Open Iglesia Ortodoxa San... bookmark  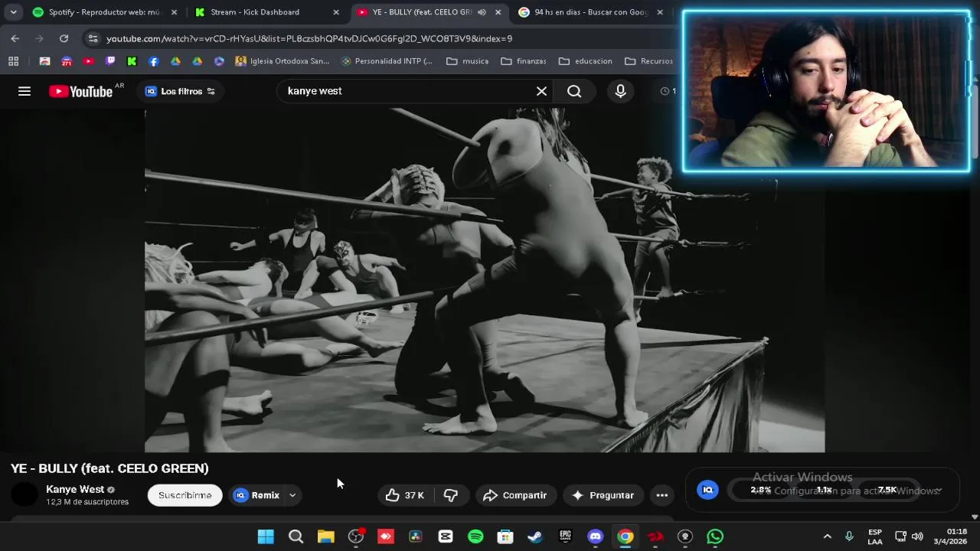click(x=283, y=61)
